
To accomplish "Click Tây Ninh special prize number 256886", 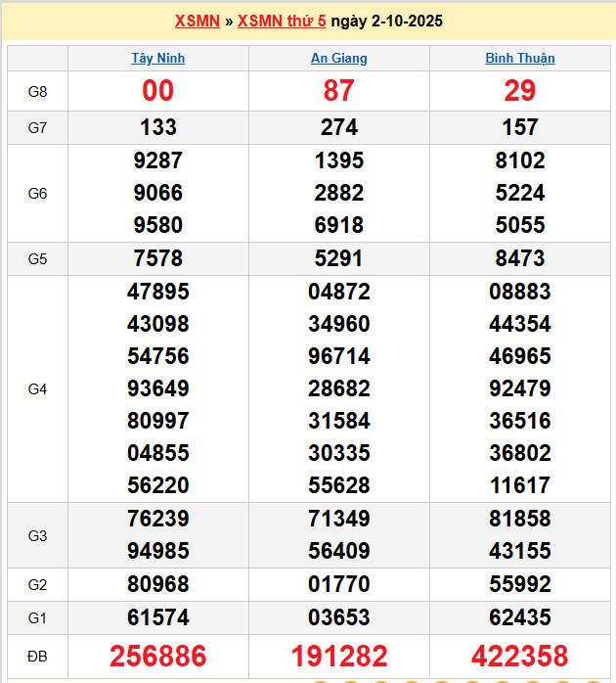I will 158,656.
